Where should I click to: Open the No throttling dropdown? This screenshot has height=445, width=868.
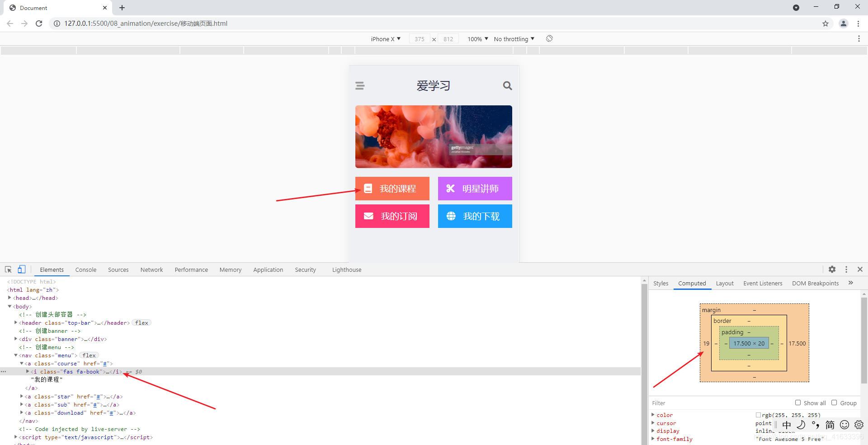tap(514, 39)
